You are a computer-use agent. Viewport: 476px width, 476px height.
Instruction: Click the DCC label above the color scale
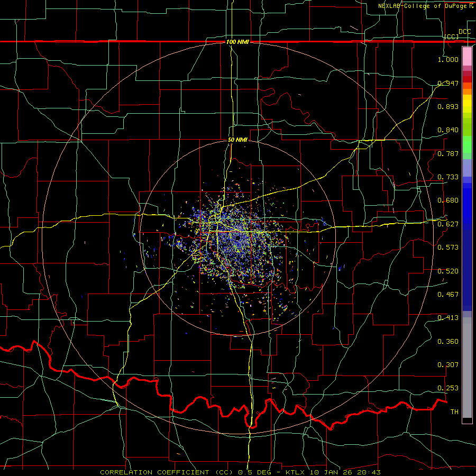click(464, 32)
